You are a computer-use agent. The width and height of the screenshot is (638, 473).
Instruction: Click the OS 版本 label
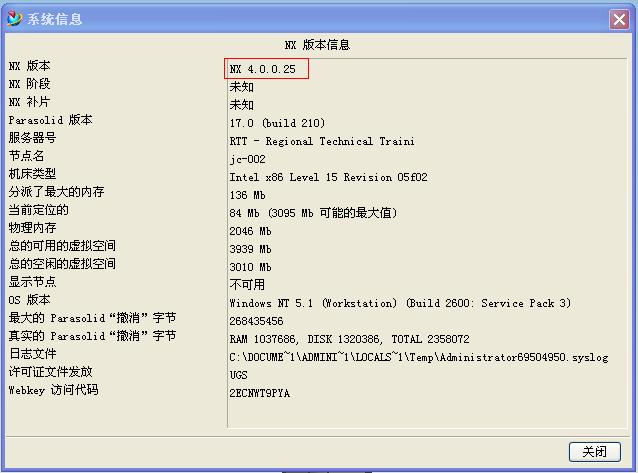pyautogui.click(x=30, y=300)
